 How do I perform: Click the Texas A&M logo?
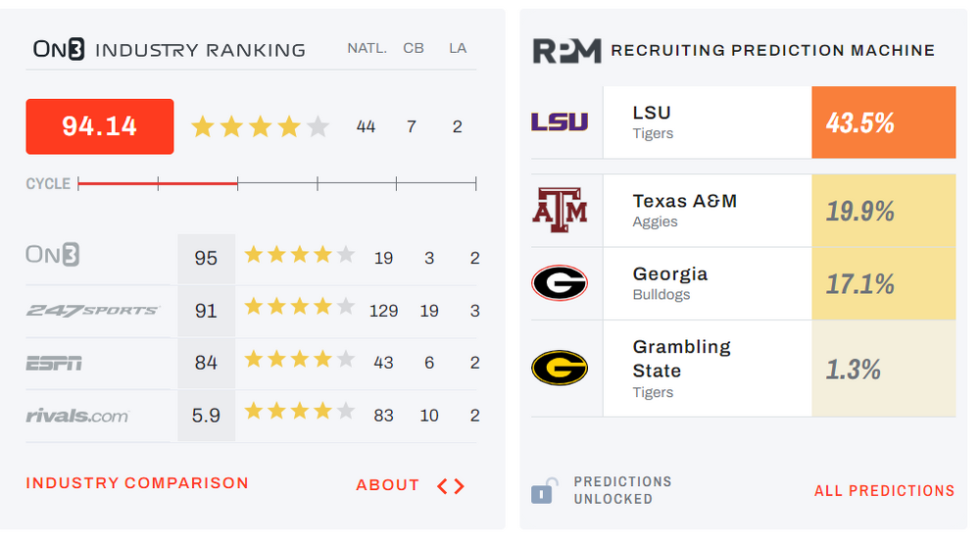(x=560, y=211)
